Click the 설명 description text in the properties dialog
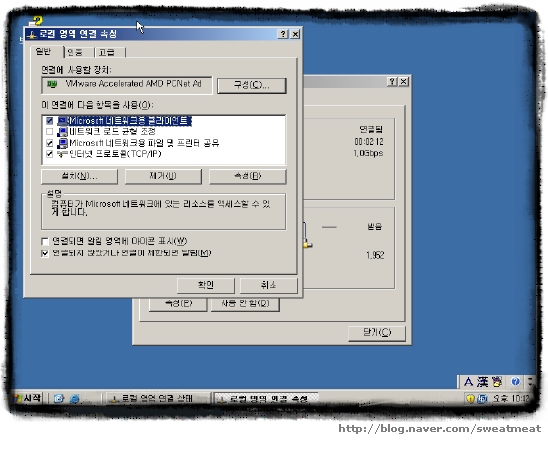Viewport: 548px width, 450px height. 161,208
